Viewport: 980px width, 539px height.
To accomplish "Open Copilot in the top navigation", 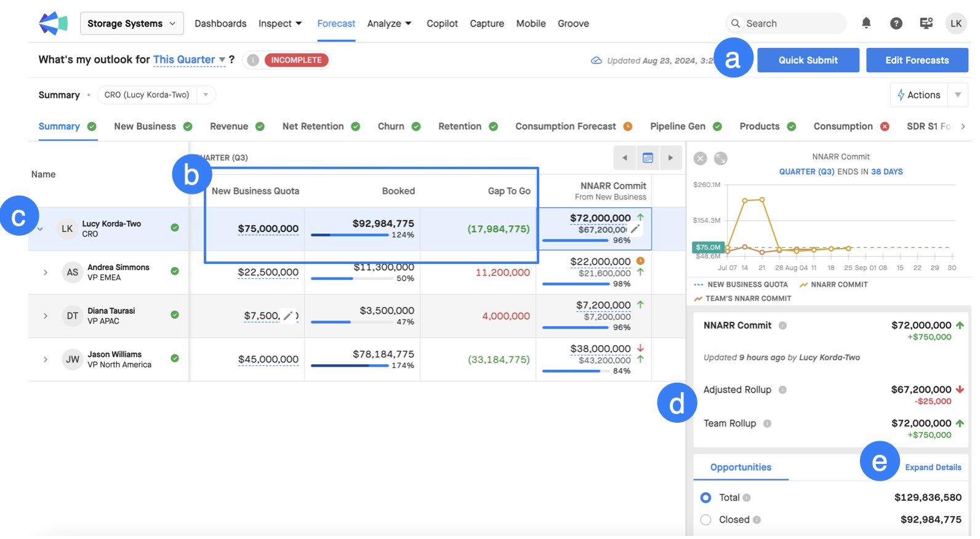I will click(442, 23).
